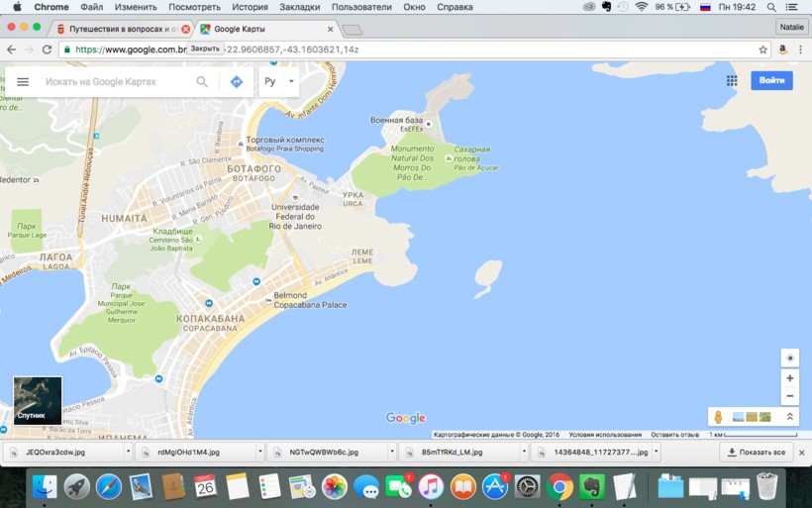The width and height of the screenshot is (812, 508).
Task: Click the blue Войти sign-in button
Action: point(771,81)
